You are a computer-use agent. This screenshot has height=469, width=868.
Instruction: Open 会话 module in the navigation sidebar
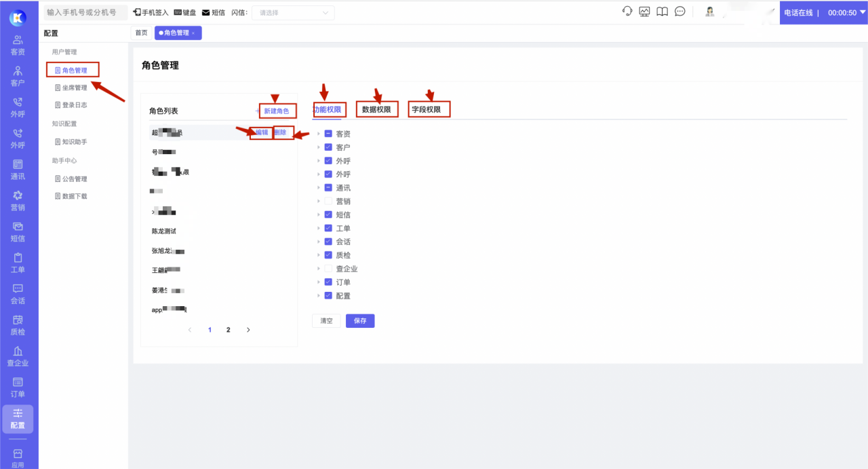pos(18,295)
